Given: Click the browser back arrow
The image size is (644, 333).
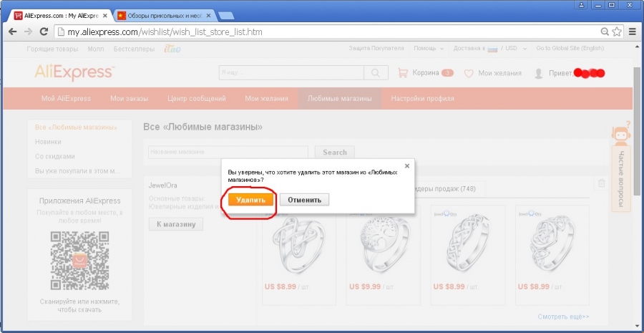Looking at the screenshot, I should point(12,32).
